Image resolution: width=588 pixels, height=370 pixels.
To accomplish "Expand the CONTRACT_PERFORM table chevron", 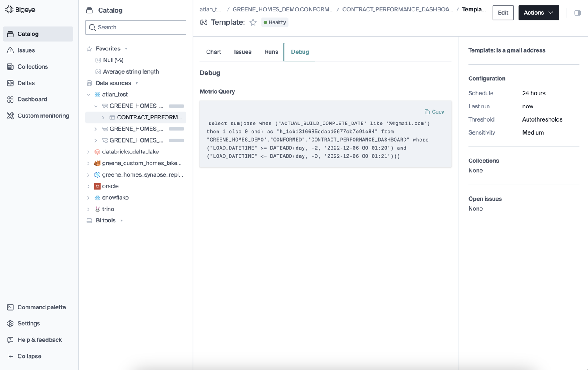I will click(x=103, y=118).
